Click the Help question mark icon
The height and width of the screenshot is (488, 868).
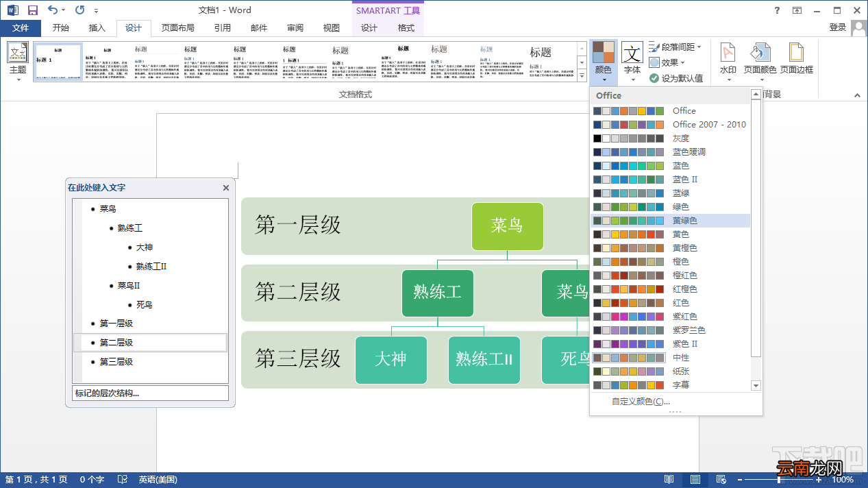pos(777,10)
